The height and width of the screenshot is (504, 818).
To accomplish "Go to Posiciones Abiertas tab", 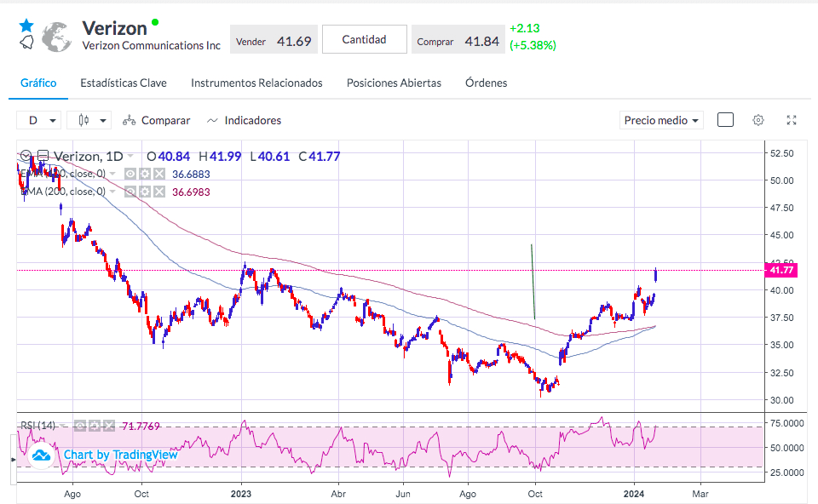I will point(394,83).
